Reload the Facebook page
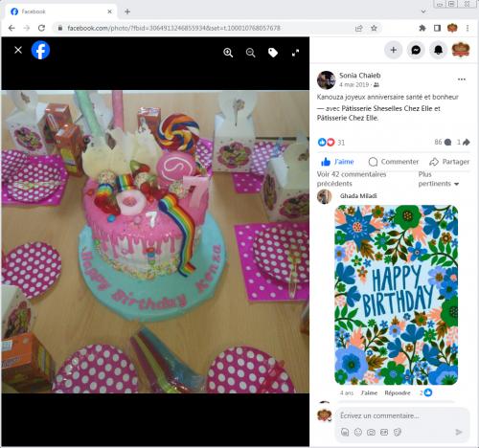479x448 pixels. pos(41,28)
